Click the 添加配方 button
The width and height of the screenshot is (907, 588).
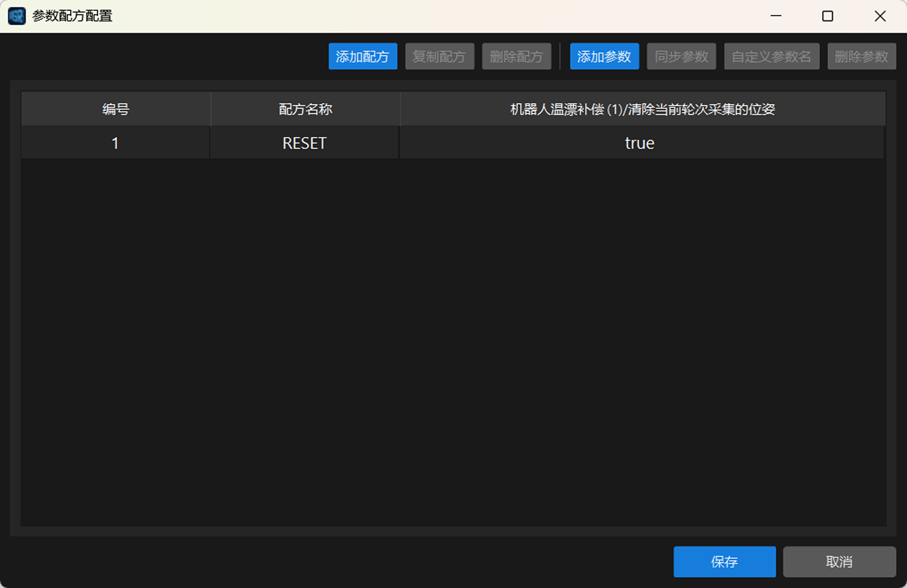pyautogui.click(x=363, y=56)
